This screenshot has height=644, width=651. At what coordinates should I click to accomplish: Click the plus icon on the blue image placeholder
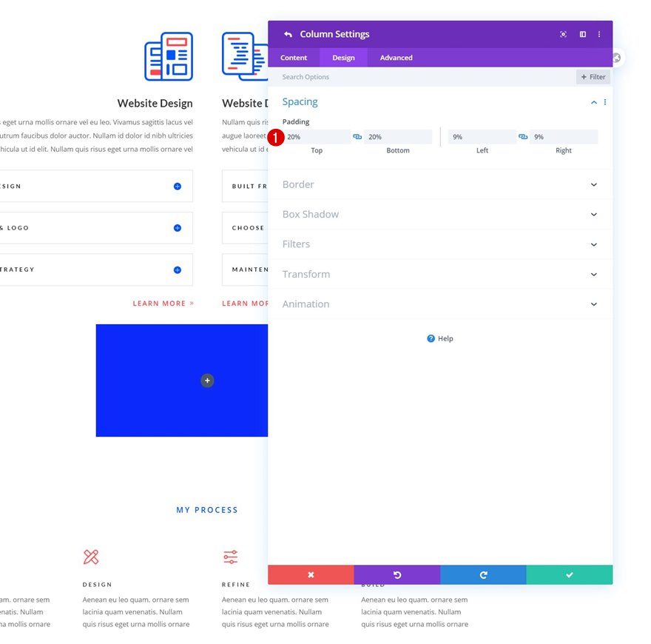click(207, 380)
